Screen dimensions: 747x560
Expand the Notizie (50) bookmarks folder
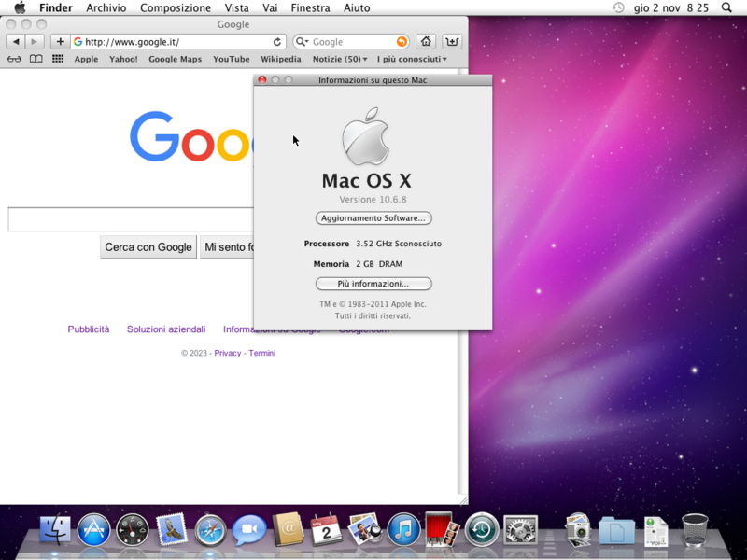click(x=340, y=59)
